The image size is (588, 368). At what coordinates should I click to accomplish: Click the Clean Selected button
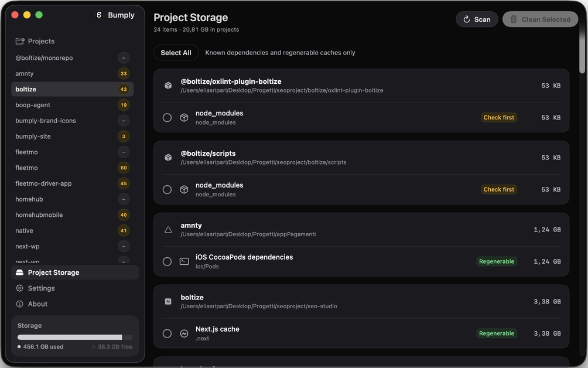[x=540, y=19]
